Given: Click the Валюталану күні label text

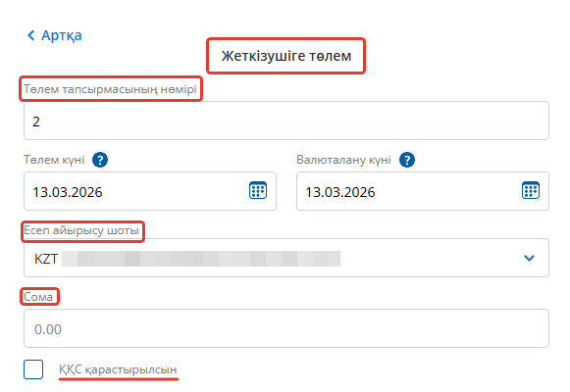Looking at the screenshot, I should click(x=344, y=160).
